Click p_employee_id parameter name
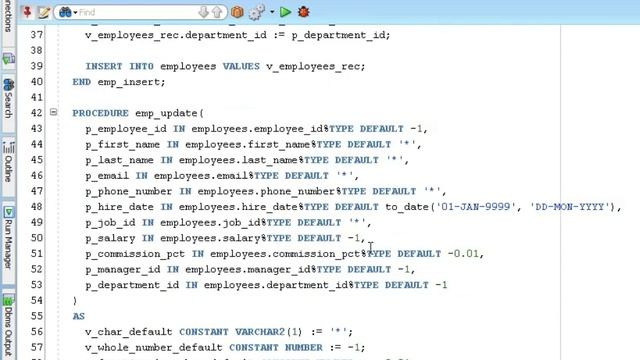 [x=126, y=129]
